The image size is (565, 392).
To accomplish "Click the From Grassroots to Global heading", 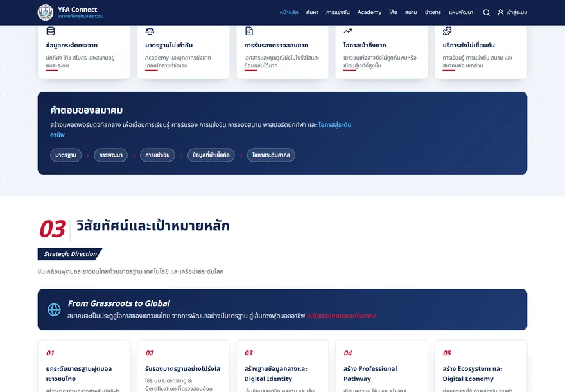I will (119, 303).
